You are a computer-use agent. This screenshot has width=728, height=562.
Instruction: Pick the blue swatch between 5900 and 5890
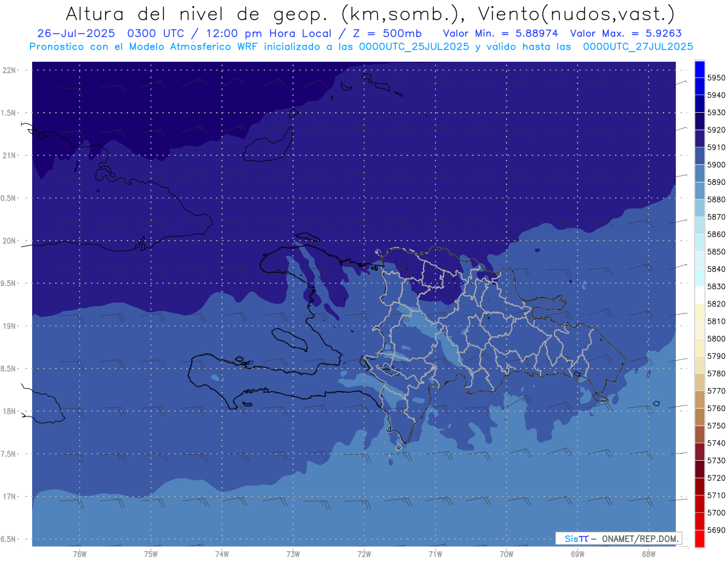pyautogui.click(x=699, y=173)
